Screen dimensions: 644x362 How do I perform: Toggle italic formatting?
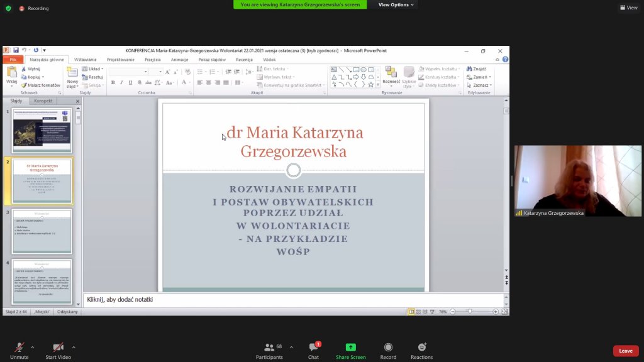[x=121, y=82]
